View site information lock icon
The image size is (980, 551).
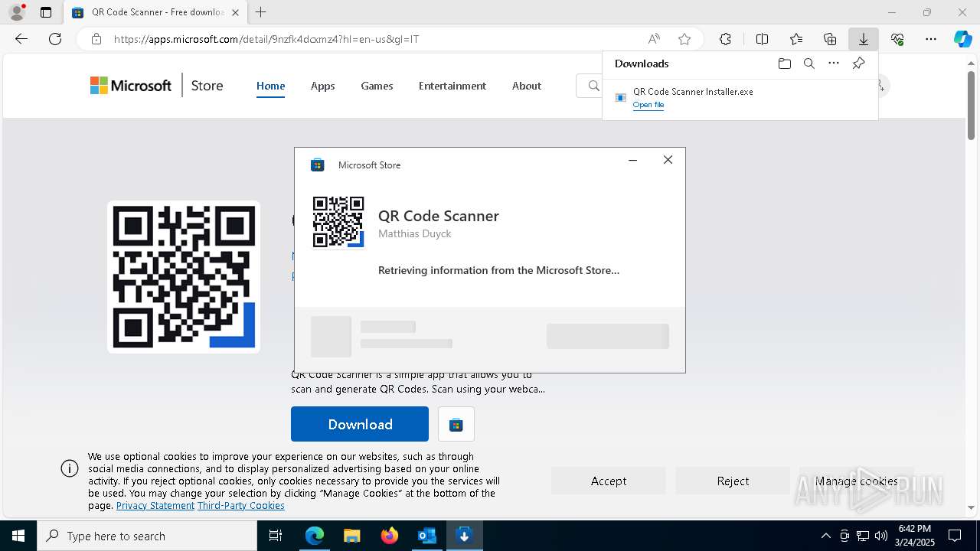point(96,39)
